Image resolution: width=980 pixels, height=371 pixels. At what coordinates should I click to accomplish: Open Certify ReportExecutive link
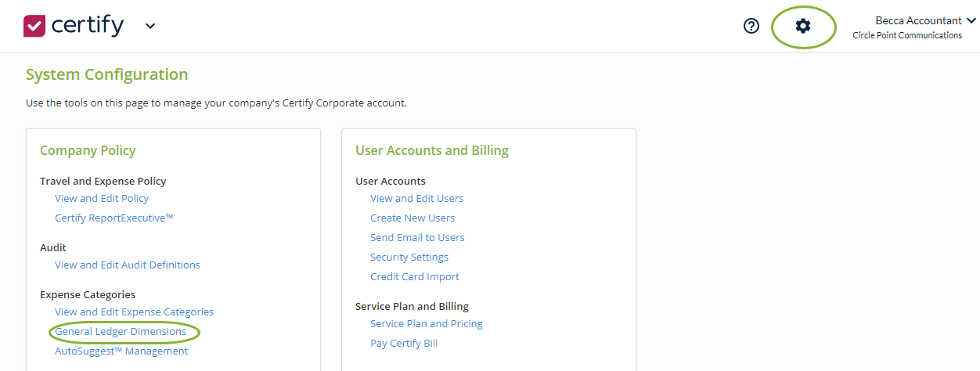(114, 218)
